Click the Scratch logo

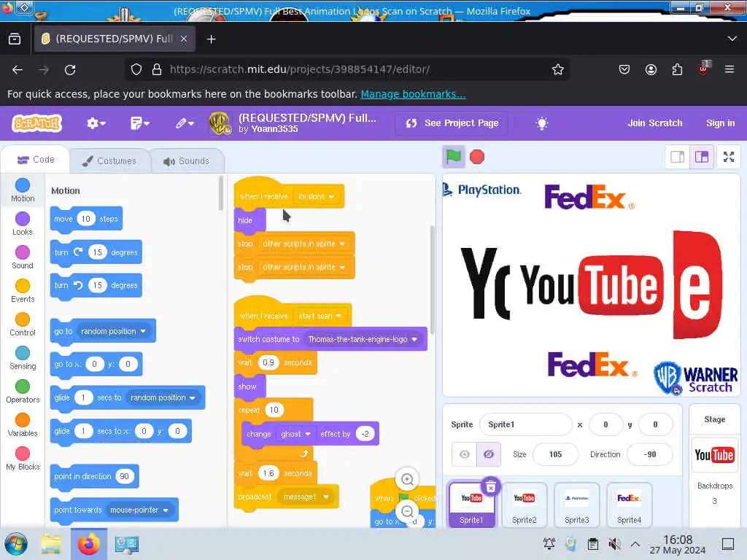(36, 123)
